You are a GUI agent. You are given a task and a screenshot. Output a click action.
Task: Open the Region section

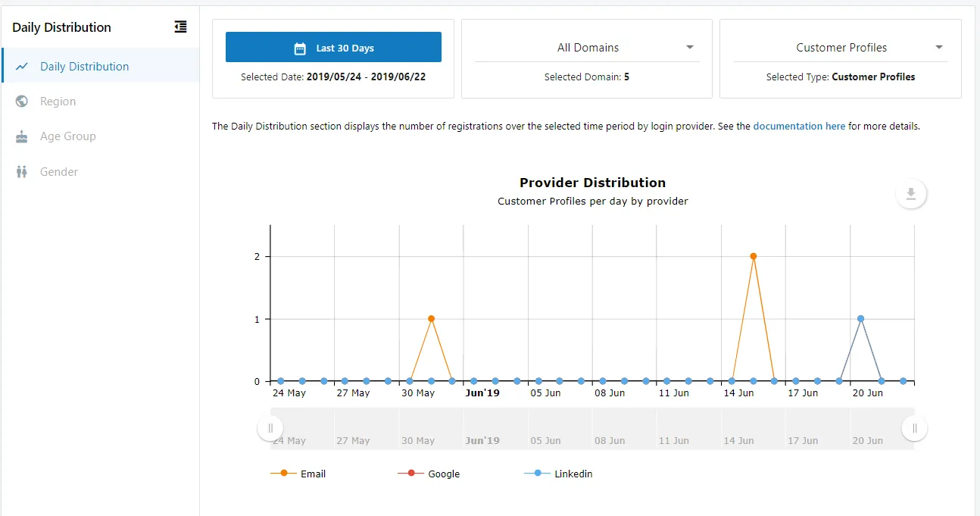[101, 102]
